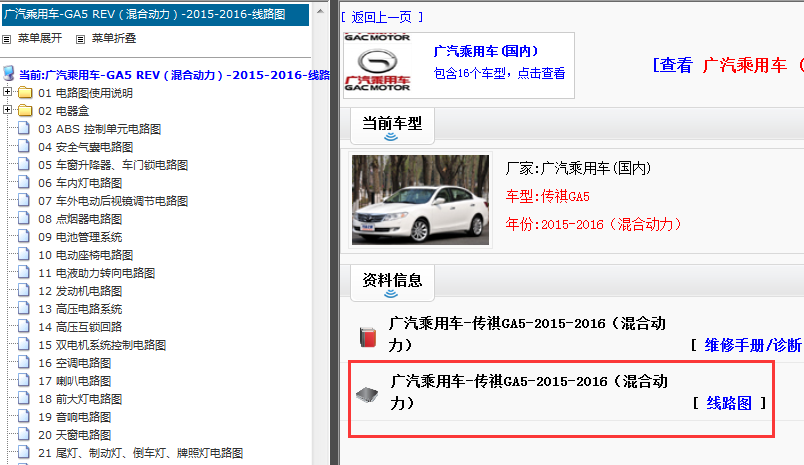Screen dimensions: 804x465
Task: Open 11 电液助力转向电路图
Action: [x=96, y=273]
